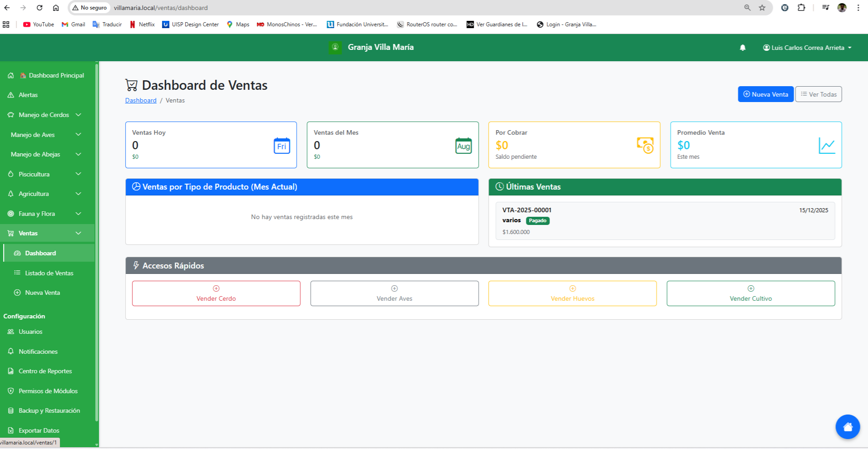Screen dimensions: 868x449
Task: Open the Usuarios icon under Configuración
Action: pyautogui.click(x=10, y=332)
